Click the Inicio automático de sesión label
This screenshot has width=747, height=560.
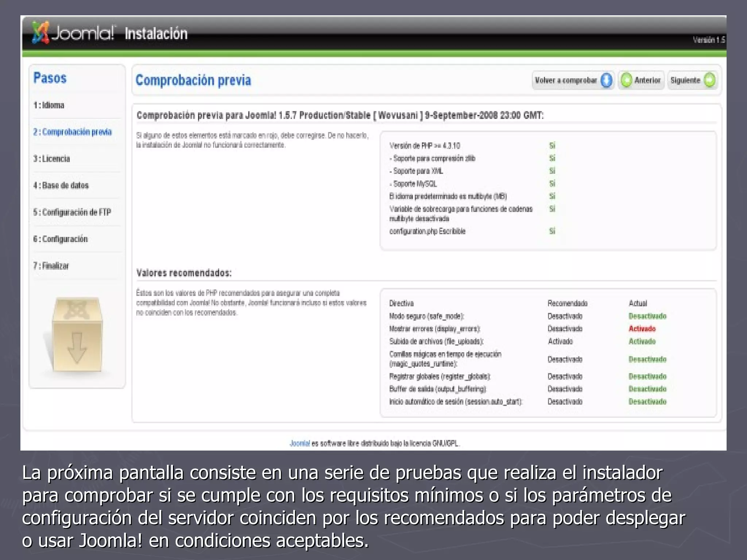(456, 402)
